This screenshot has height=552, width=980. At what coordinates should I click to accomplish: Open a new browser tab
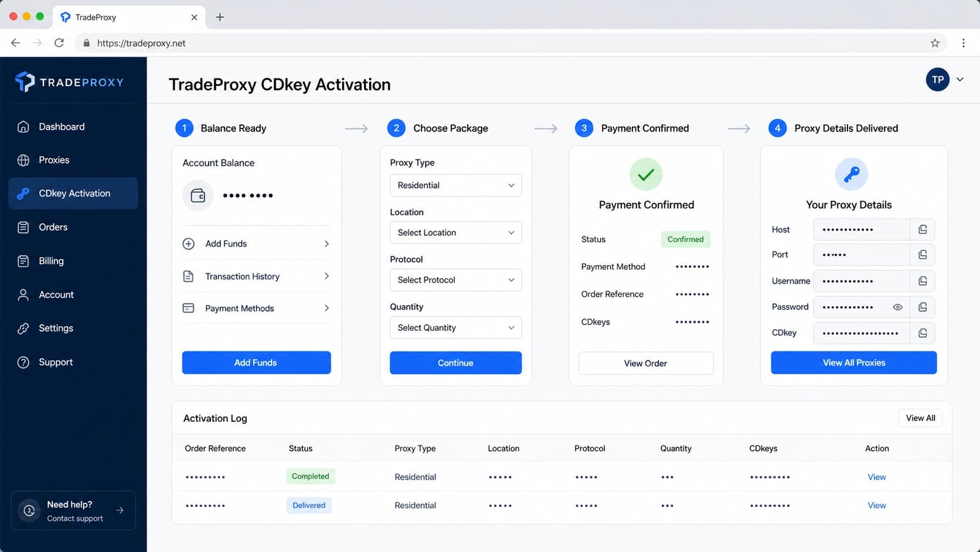(x=220, y=17)
